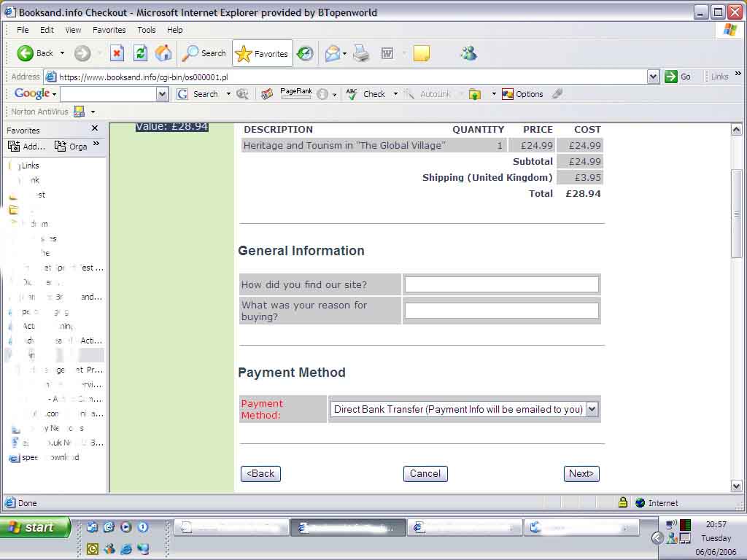Go to the Home page icon
Screen dimensions: 747x560
(163, 53)
